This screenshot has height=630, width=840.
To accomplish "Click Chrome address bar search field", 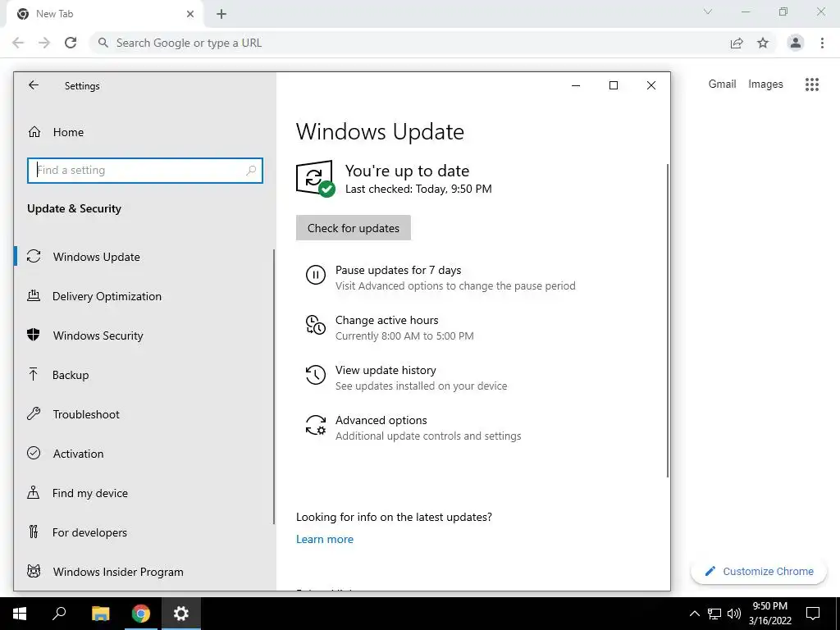I will coord(413,43).
